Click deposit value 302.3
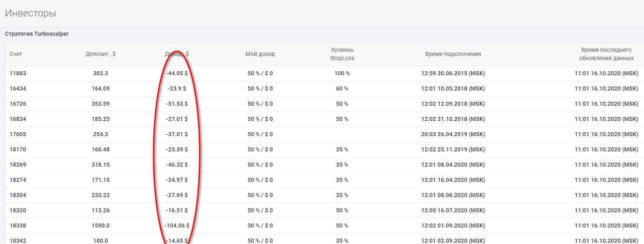 pyautogui.click(x=101, y=73)
